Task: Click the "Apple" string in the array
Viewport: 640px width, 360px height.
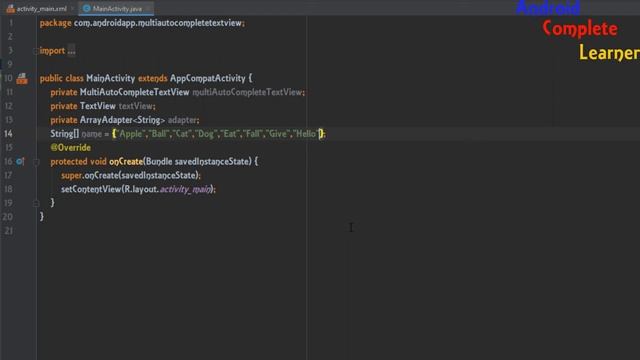Action: [x=130, y=134]
